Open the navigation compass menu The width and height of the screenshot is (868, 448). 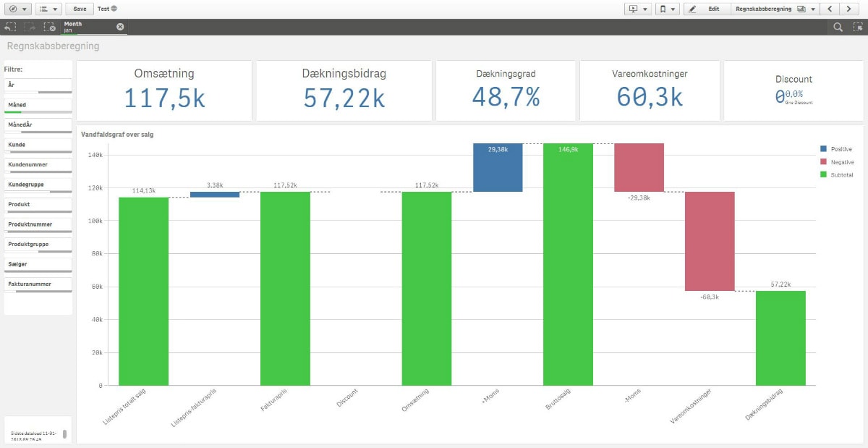click(18, 9)
